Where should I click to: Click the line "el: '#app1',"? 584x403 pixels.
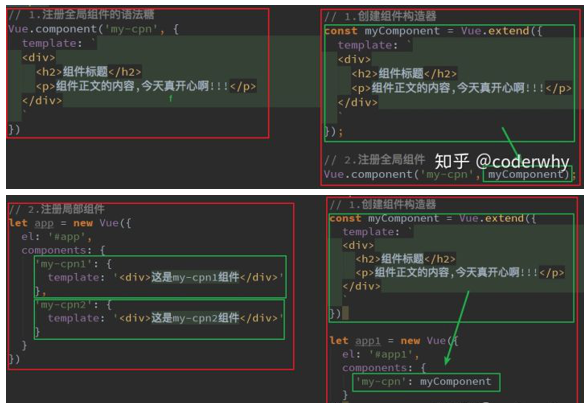pyautogui.click(x=381, y=354)
